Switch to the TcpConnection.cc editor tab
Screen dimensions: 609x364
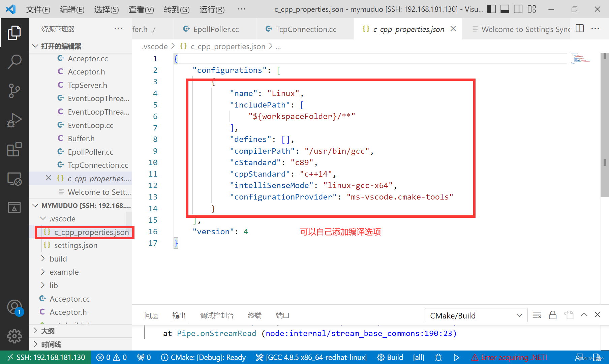pos(301,29)
